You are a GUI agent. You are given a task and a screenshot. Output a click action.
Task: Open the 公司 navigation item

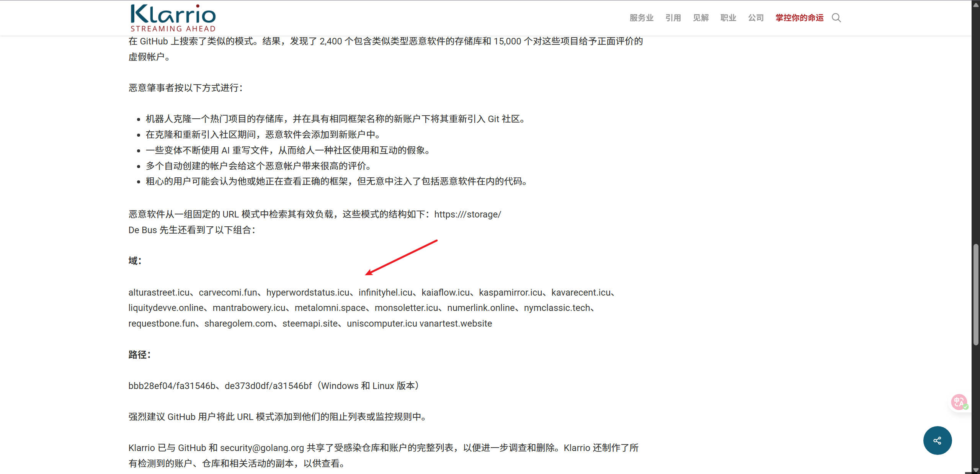(756, 18)
